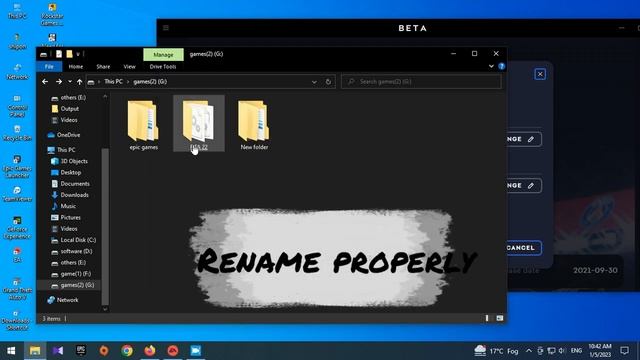Open the File menu tab

(49, 67)
